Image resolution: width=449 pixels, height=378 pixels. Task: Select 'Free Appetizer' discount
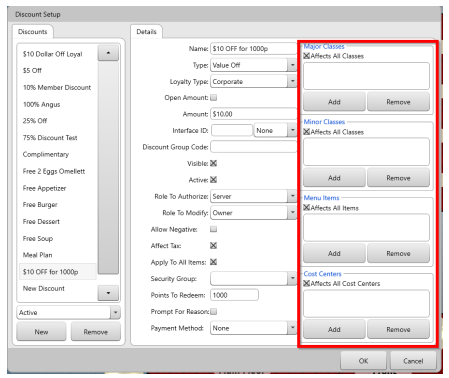57,188
